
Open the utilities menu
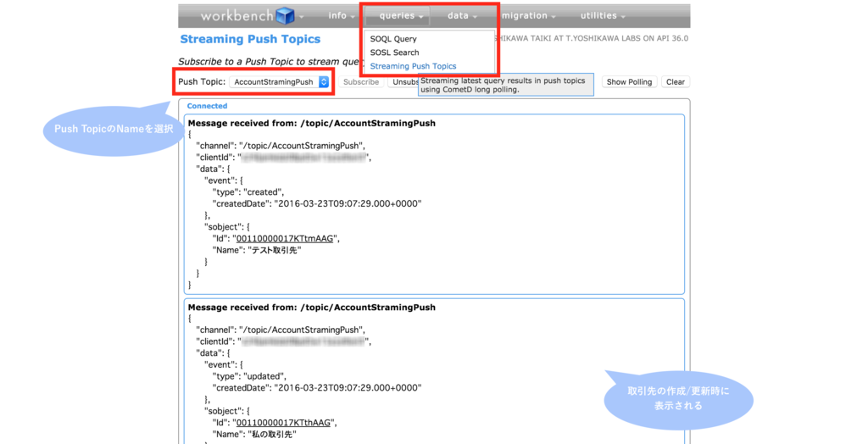603,16
